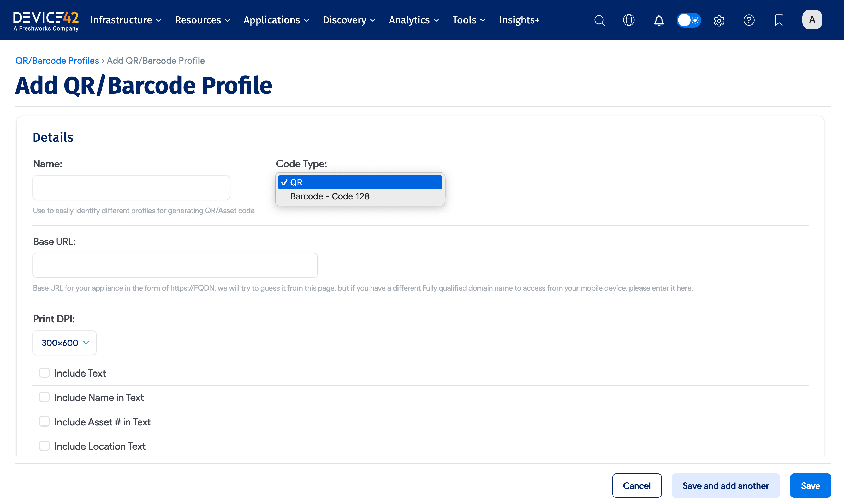The width and height of the screenshot is (844, 504).
Task: Expand the Tools menu
Action: click(468, 20)
